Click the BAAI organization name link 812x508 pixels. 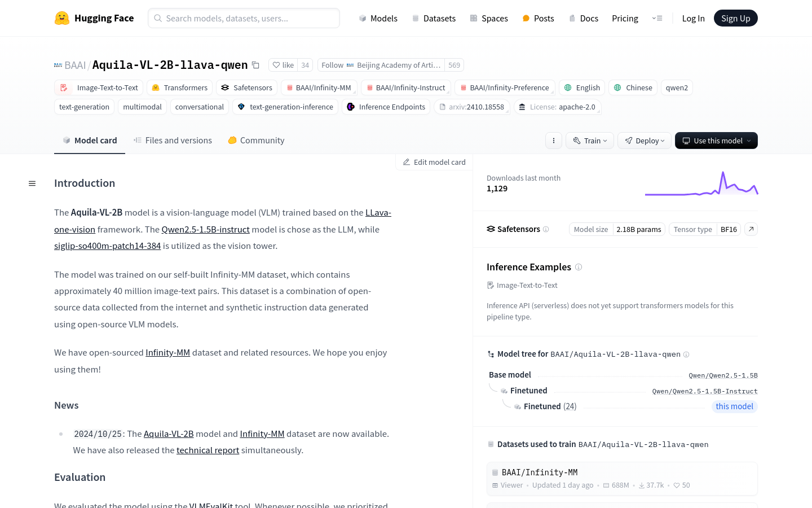click(x=75, y=65)
